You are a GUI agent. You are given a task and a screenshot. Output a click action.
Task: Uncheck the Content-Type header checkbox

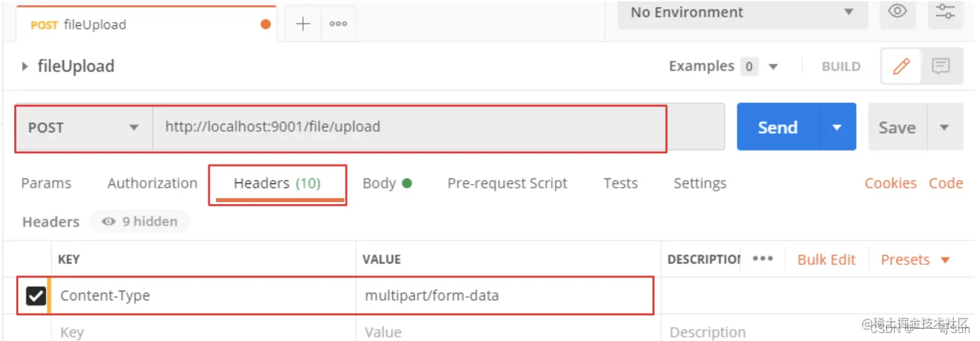(x=35, y=296)
